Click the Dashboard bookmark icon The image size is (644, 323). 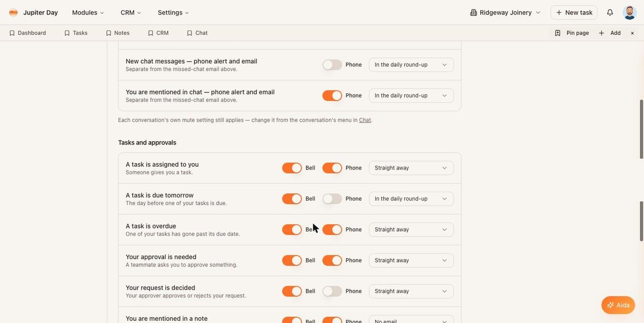pyautogui.click(x=12, y=33)
